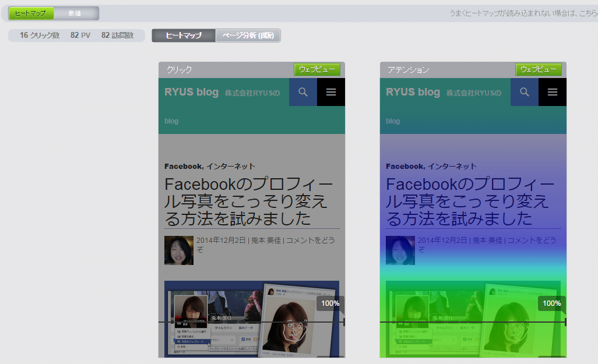Screen dimensions: 598x364
Task: Open the hamburger menu in アテンション preview
Action: 553,92
